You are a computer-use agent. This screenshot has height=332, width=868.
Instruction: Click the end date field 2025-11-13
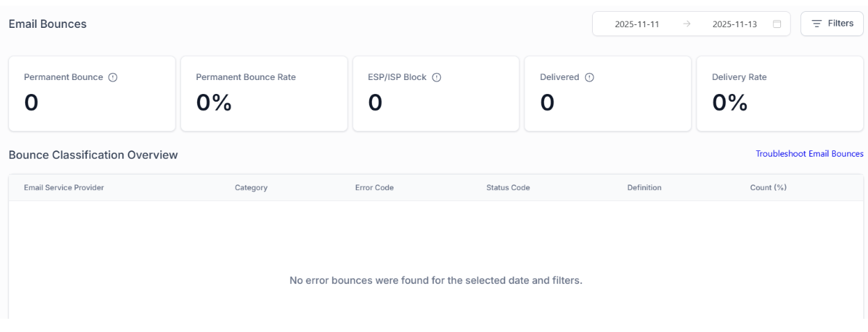pos(734,24)
